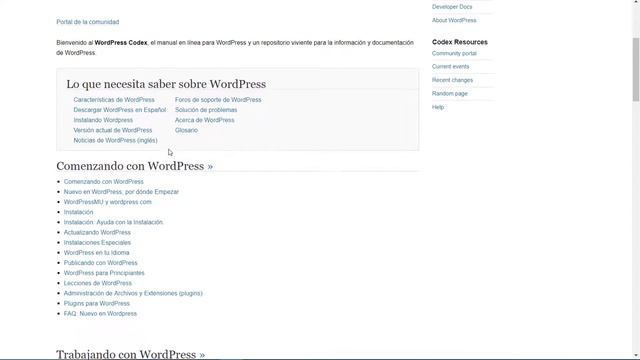Click Nuevo en WordPress, por dónde Empezar
Viewport: 640px width, 360px height.
pos(121,192)
